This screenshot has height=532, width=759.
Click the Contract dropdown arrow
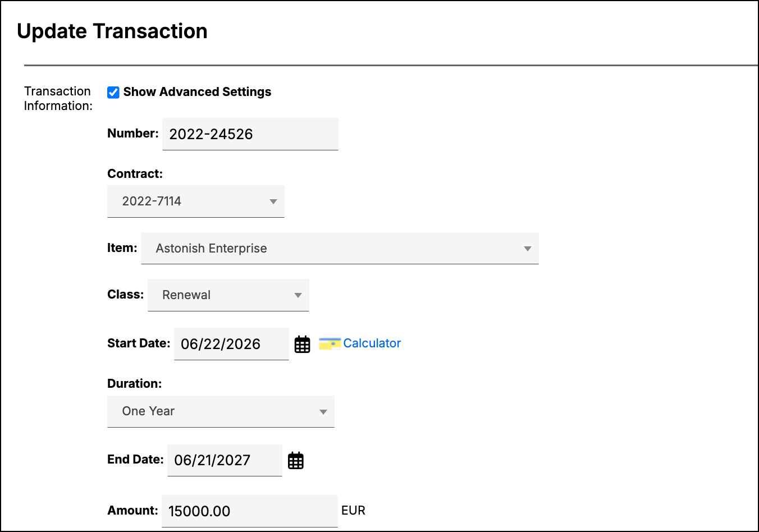pos(273,201)
